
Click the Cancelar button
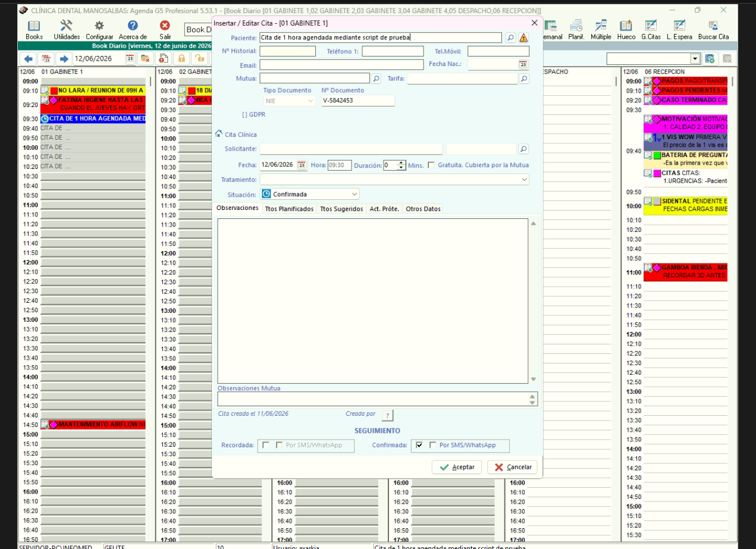(513, 467)
